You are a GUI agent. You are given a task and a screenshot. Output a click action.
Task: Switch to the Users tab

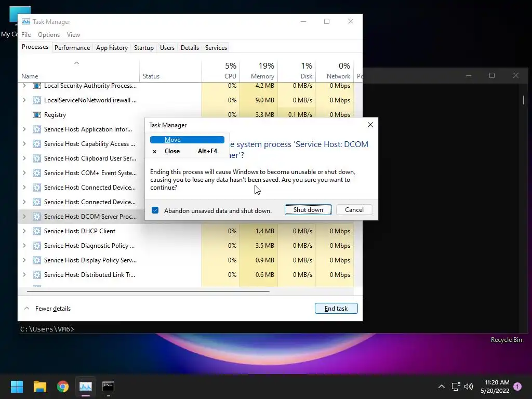coord(167,48)
